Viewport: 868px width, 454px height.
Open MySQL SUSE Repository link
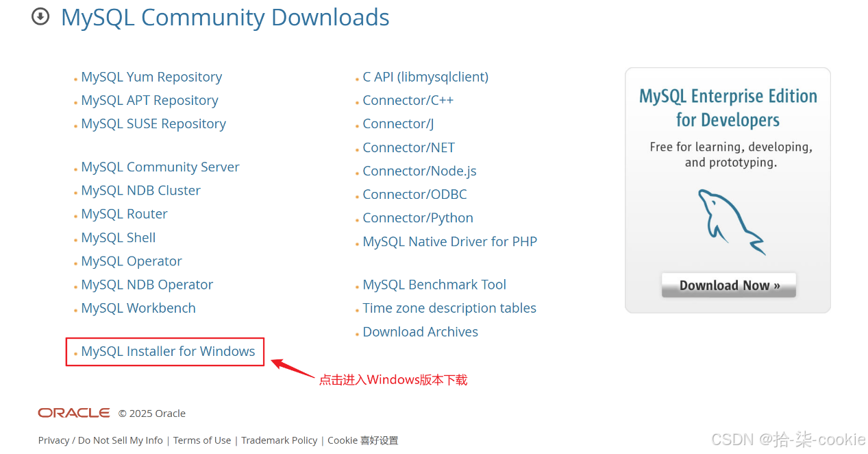coord(153,123)
